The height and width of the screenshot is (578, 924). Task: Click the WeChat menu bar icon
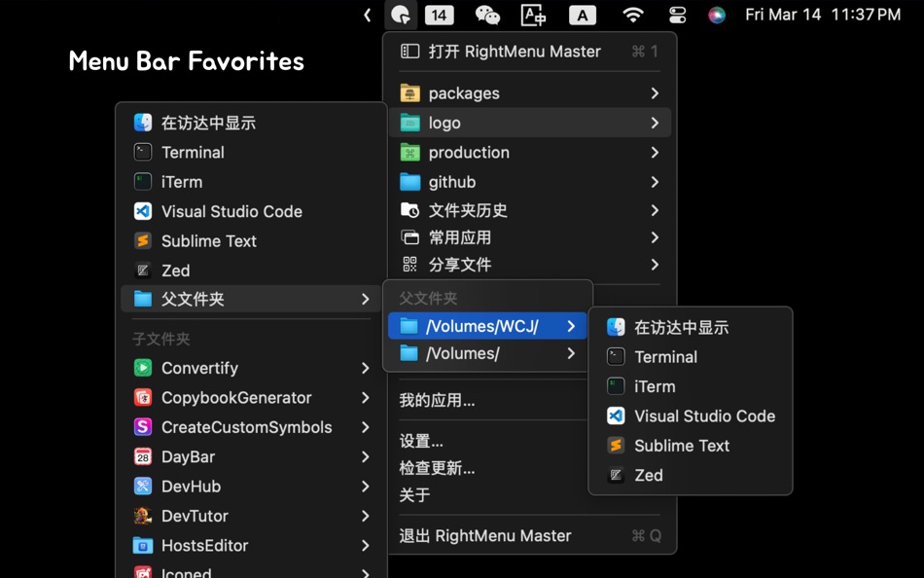click(487, 15)
